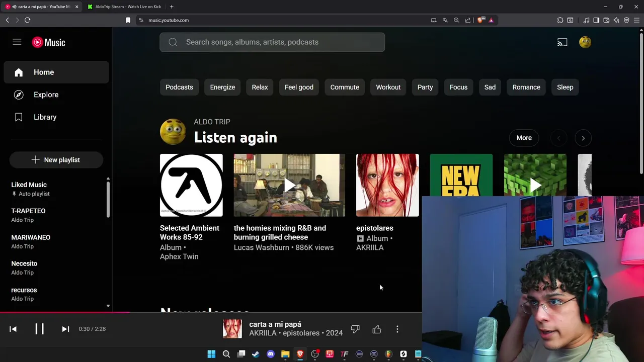644x362 pixels.
Task: Play the homies mixing R&B video
Action: point(289,185)
